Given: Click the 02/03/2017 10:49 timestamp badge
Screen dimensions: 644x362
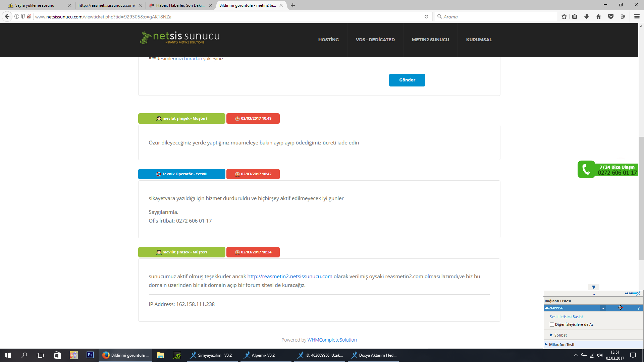Looking at the screenshot, I should (x=253, y=118).
